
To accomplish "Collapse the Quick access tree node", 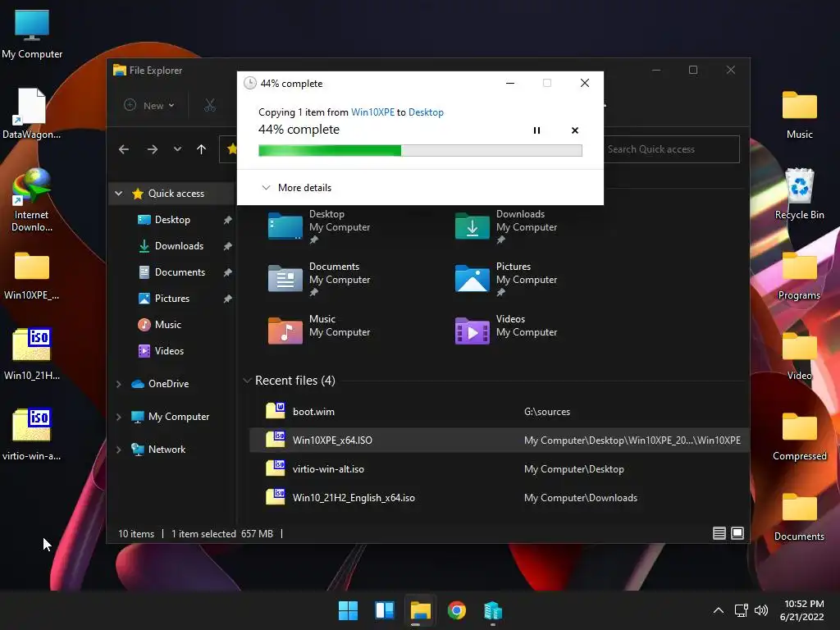I will click(x=119, y=194).
